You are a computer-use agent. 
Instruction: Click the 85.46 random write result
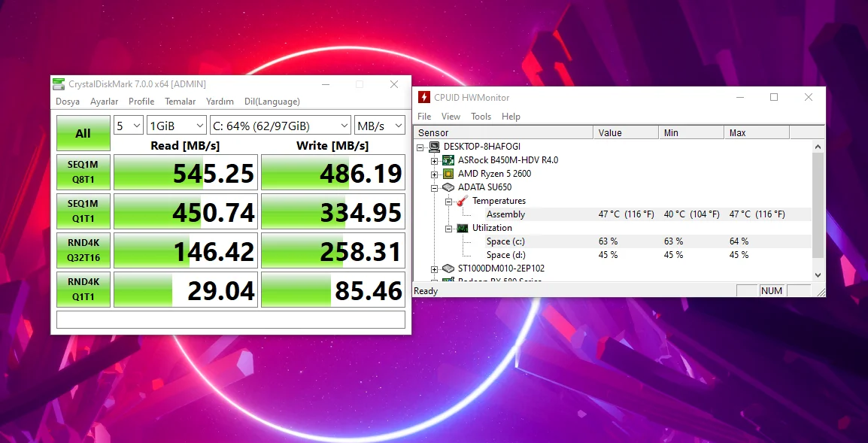pos(333,289)
